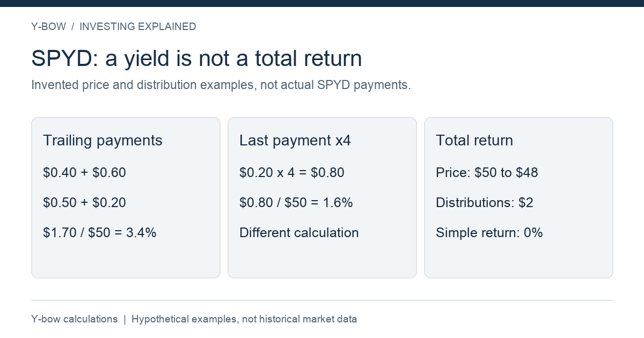The image size is (644, 338).
Task: Click the 'Total return' card heading
Action: pos(474,141)
